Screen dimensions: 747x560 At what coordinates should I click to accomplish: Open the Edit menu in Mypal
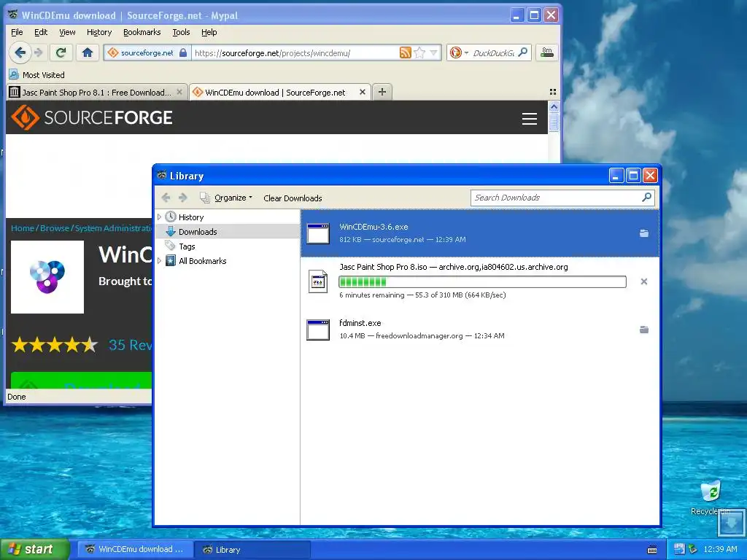pyautogui.click(x=41, y=32)
